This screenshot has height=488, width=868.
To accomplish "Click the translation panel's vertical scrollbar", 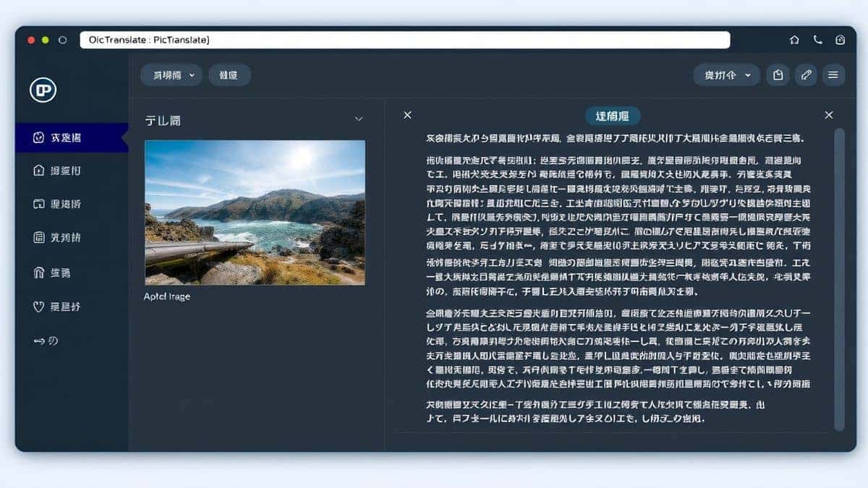I will coord(839,278).
